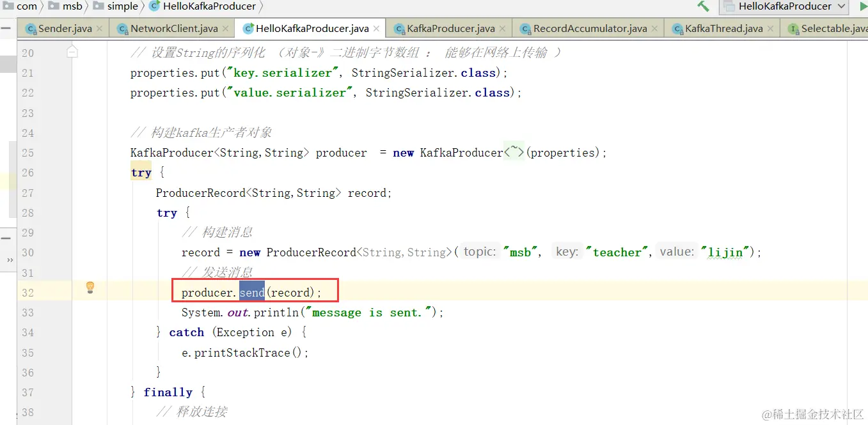Click the "teacher" string literal
868x425 pixels.
coord(617,252)
